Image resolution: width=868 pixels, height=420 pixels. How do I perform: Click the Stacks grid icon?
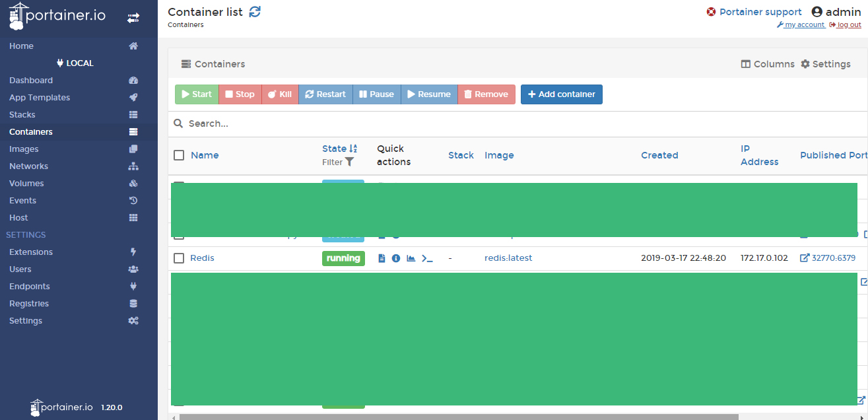(133, 115)
